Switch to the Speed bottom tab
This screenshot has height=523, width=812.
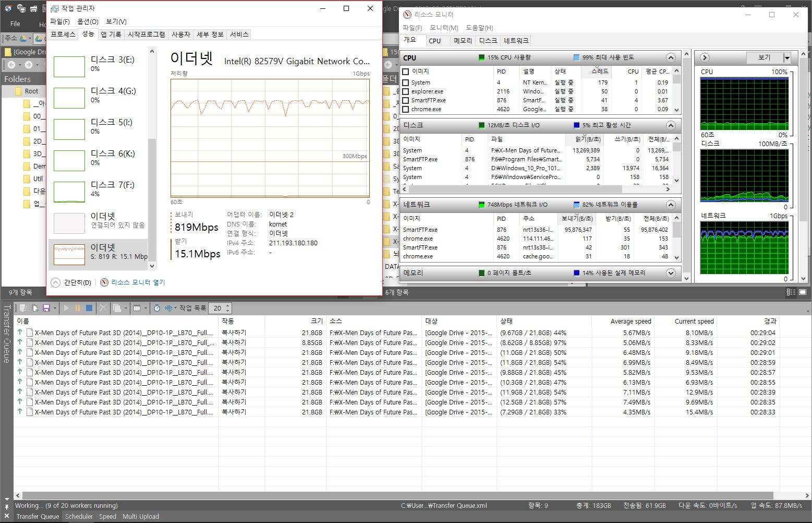[x=107, y=517]
